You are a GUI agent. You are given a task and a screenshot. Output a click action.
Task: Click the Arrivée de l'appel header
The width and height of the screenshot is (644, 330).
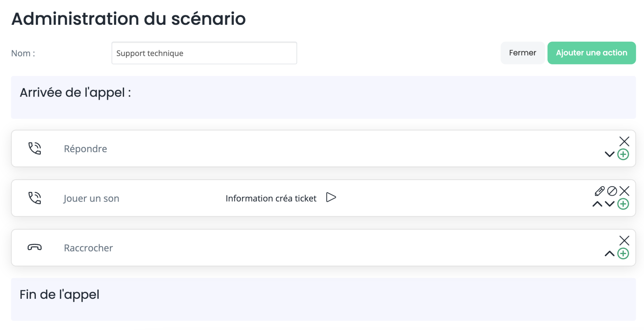[75, 93]
